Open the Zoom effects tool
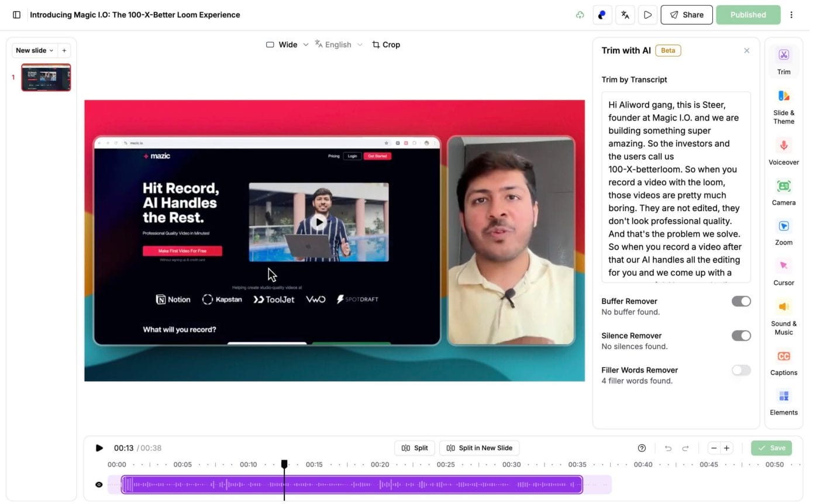The width and height of the screenshot is (813, 504). pyautogui.click(x=783, y=232)
